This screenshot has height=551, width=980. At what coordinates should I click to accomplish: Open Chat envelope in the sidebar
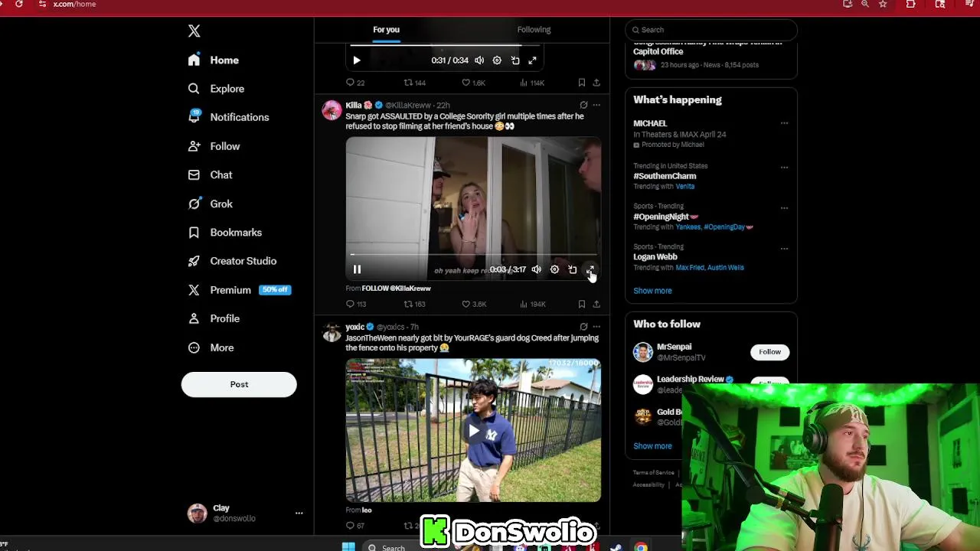(210, 174)
